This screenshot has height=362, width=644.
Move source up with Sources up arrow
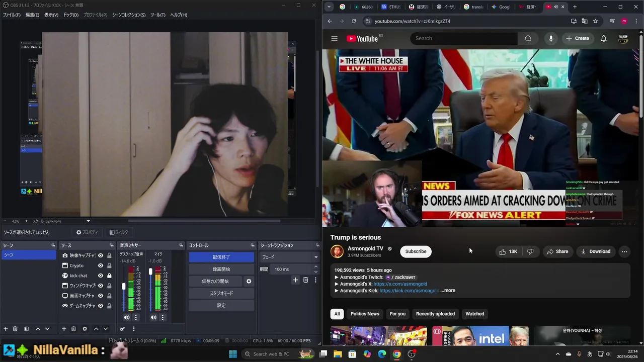[96, 329]
